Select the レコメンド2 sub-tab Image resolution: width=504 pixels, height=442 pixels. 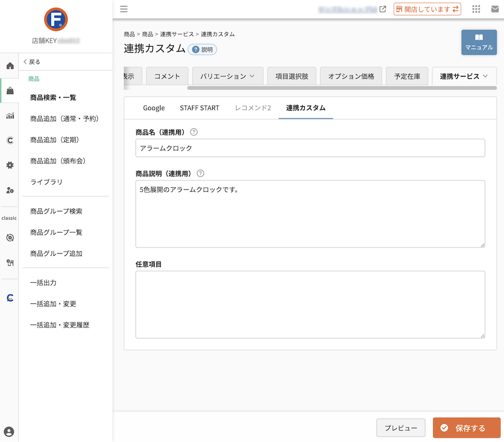pos(253,108)
